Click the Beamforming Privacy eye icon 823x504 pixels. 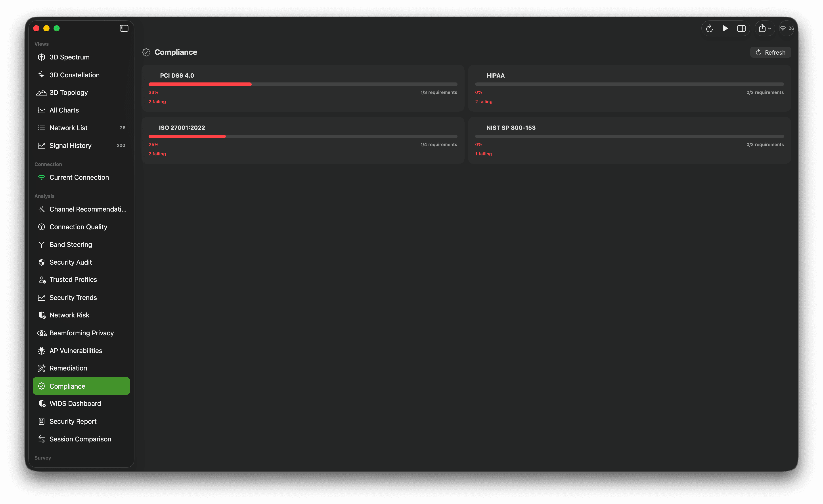click(42, 333)
